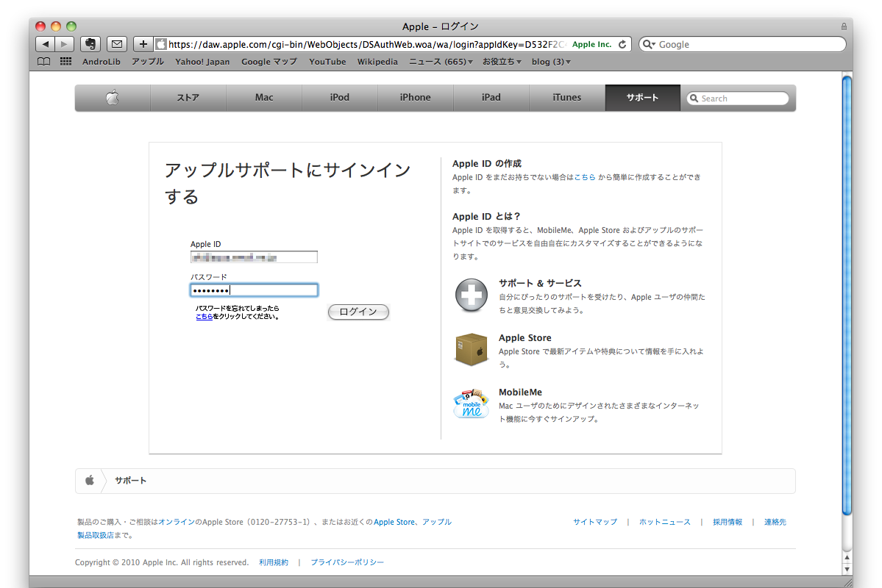Select the Mac navigation tab
The height and width of the screenshot is (588, 882).
(264, 97)
